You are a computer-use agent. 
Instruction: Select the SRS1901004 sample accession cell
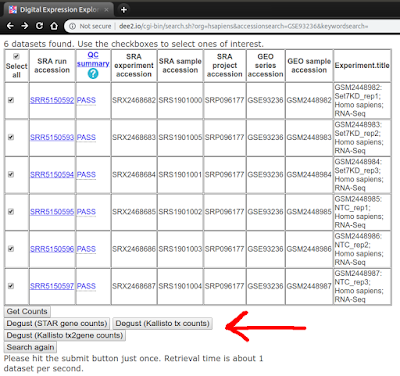[180, 286]
